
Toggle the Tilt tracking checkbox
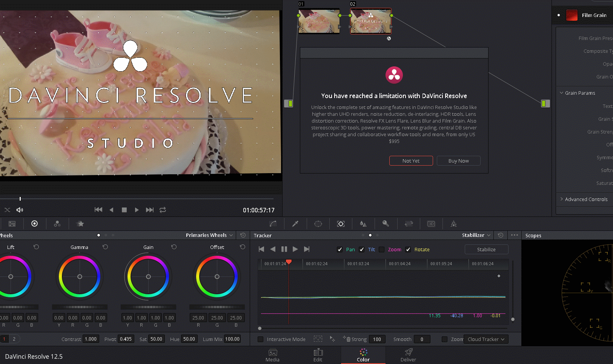pyautogui.click(x=362, y=249)
